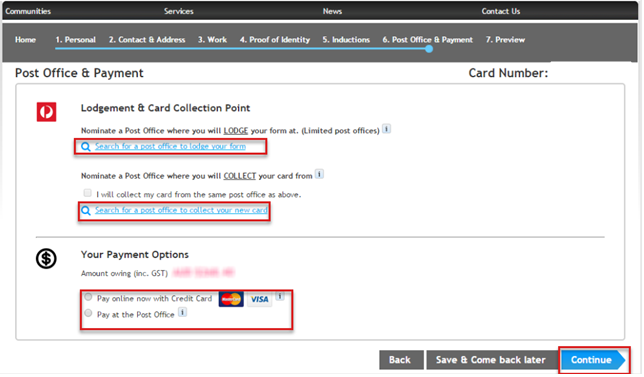
Task: Open info icon next to LODGE instructions
Action: [386, 129]
